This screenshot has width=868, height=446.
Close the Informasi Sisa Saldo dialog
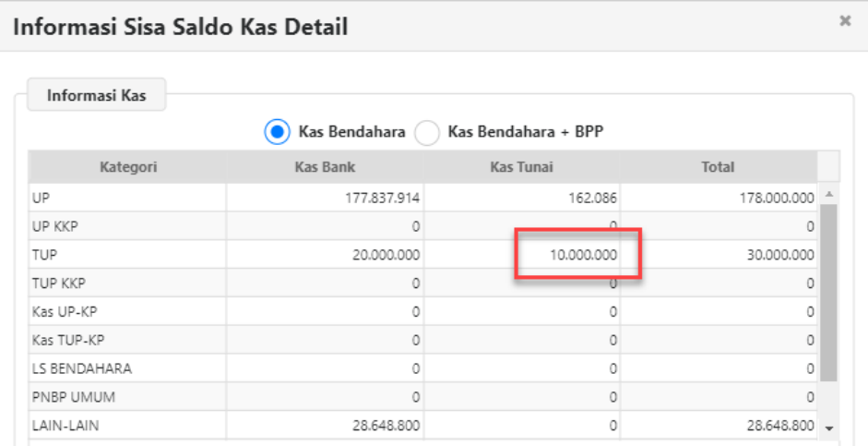844,20
